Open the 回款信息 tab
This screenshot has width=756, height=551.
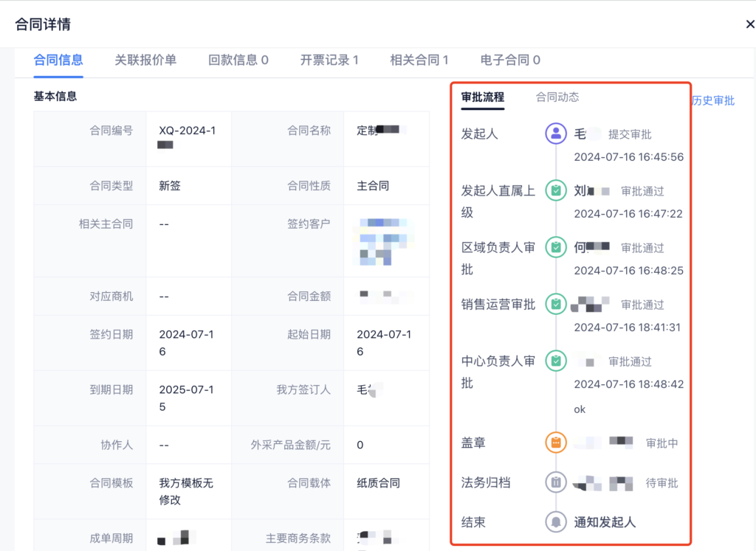(x=238, y=60)
